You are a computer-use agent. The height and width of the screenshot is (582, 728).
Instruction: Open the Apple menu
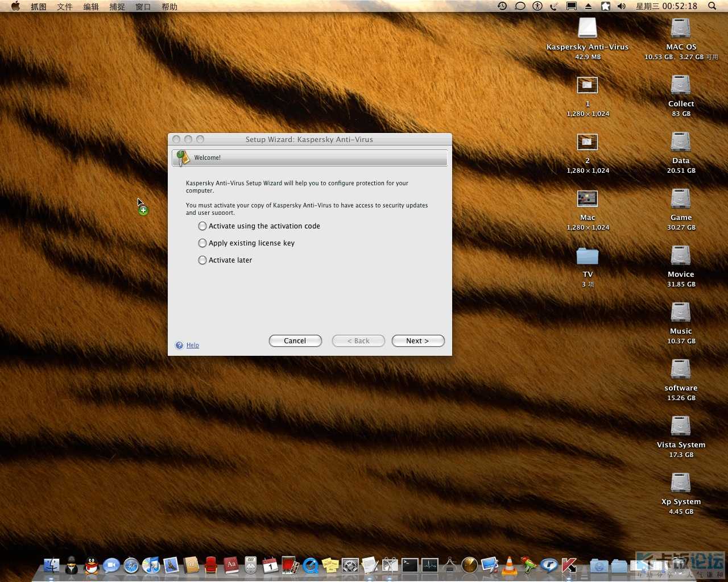click(15, 6)
